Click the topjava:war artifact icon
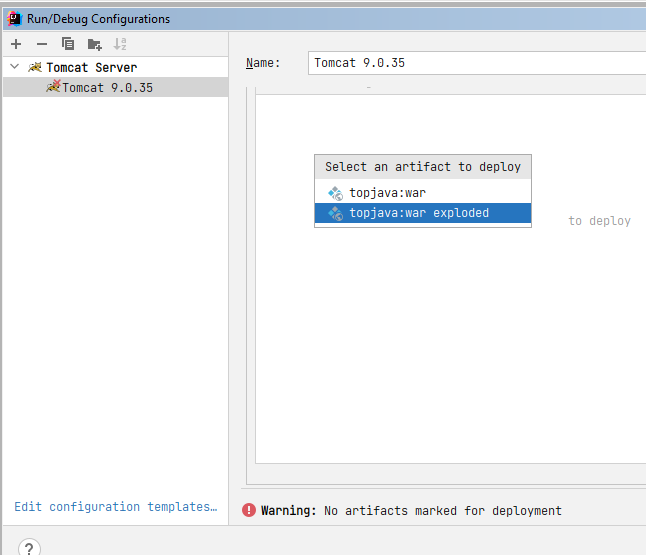This screenshot has width=646, height=555. (335, 193)
